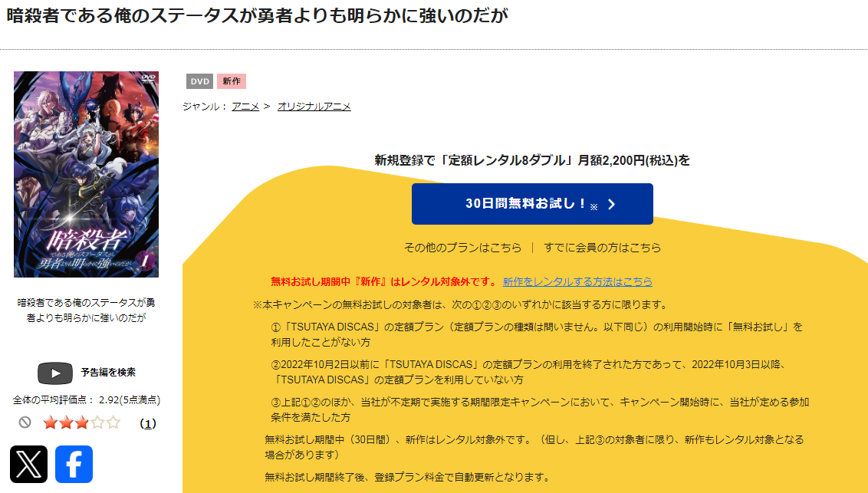Click the ※本キャンペーンの無料お試しの対象者 note
The height and width of the screenshot is (493, 868).
(461, 305)
